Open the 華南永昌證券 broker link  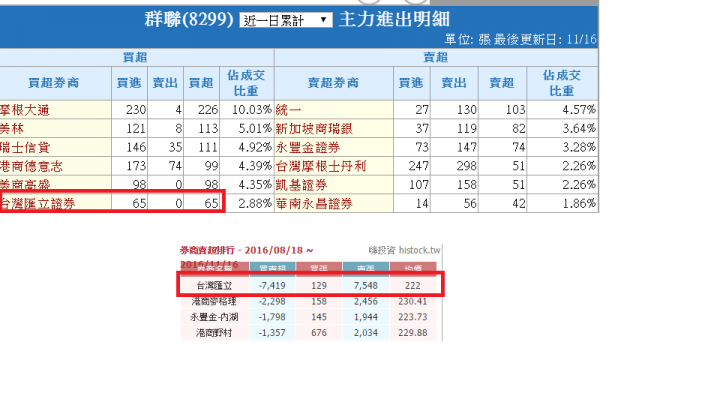click(314, 203)
